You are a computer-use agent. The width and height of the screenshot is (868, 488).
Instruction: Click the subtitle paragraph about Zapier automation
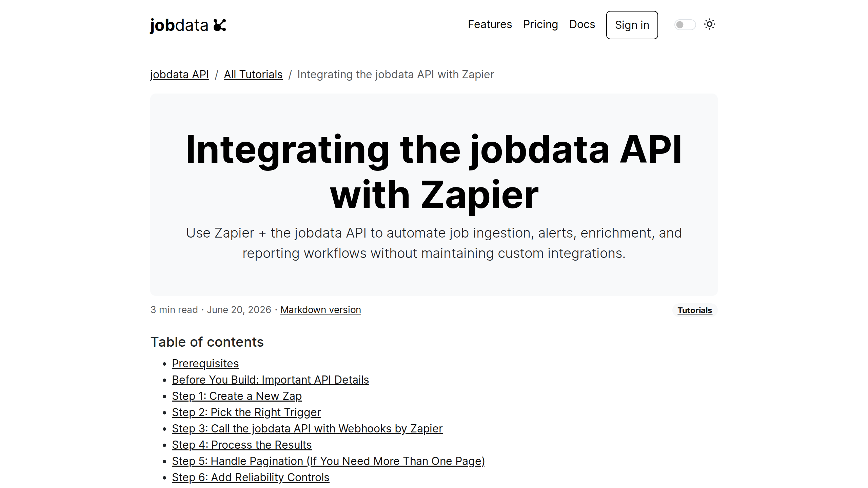pyautogui.click(x=434, y=243)
